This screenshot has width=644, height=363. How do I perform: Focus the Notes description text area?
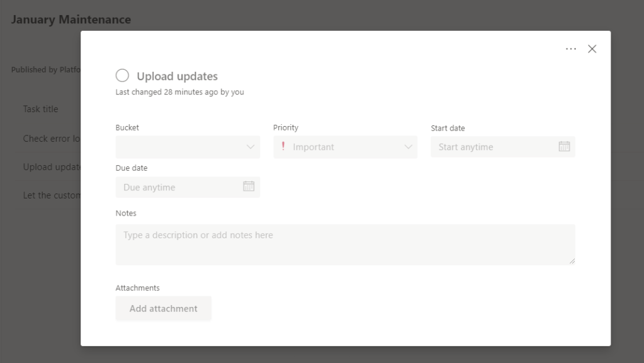pyautogui.click(x=345, y=245)
